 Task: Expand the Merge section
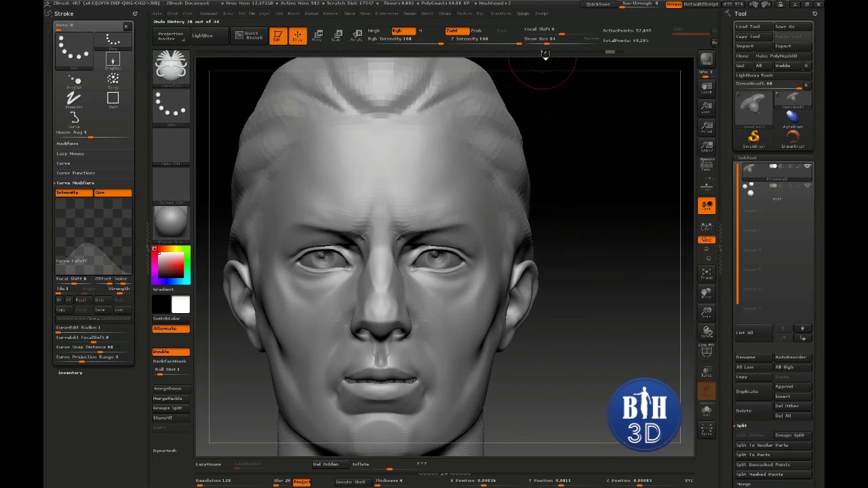coord(744,484)
